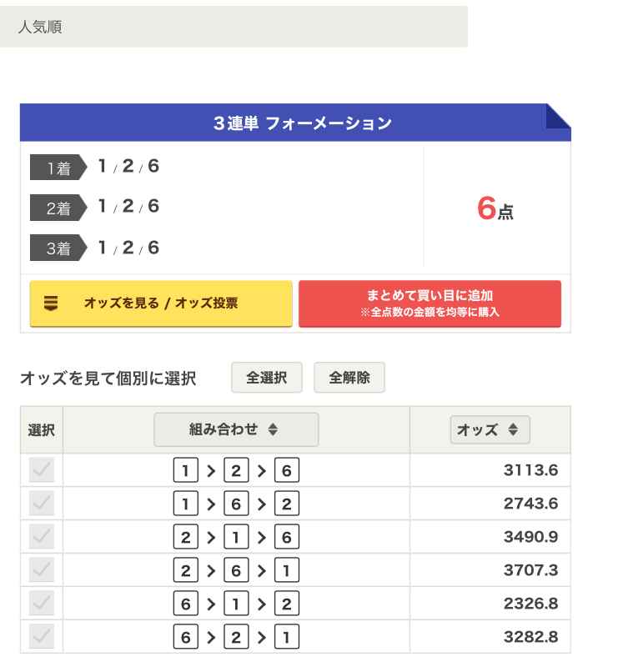Image resolution: width=623 pixels, height=672 pixels.
Task: Toggle the checkbox for combination 6>2>1
Action: point(42,638)
